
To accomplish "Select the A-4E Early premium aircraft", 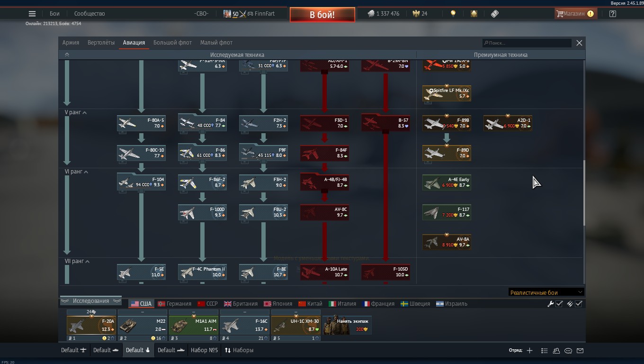I will click(x=447, y=182).
